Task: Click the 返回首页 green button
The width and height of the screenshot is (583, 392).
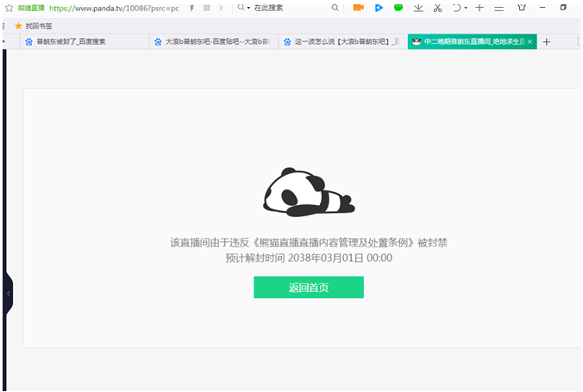Action: (x=309, y=287)
